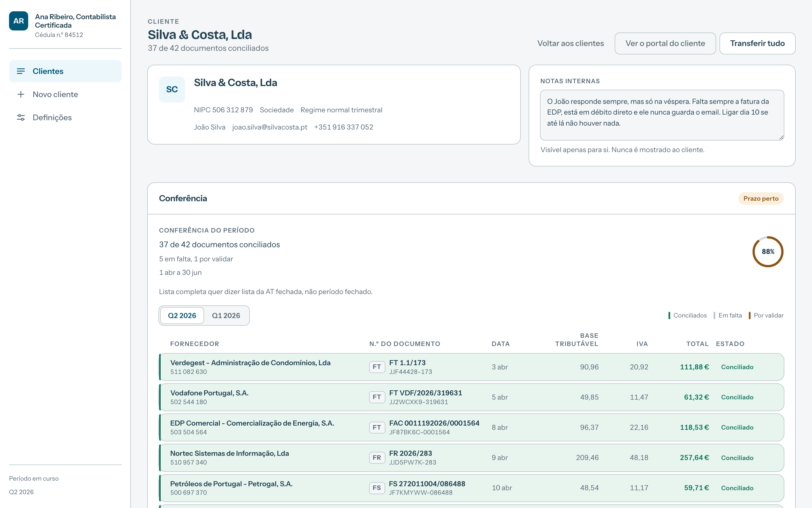Click document number FT VDF/2026/319631
This screenshot has width=812, height=508.
point(425,393)
